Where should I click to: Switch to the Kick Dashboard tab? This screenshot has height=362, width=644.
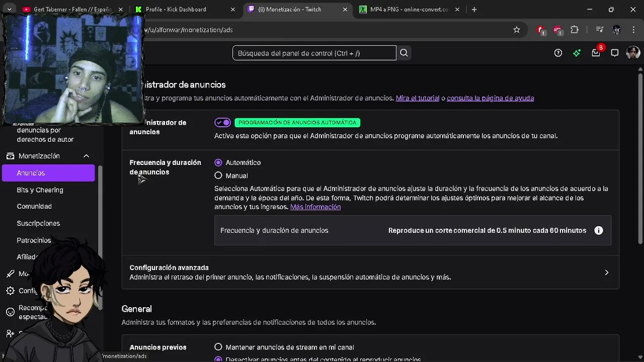pos(176,9)
